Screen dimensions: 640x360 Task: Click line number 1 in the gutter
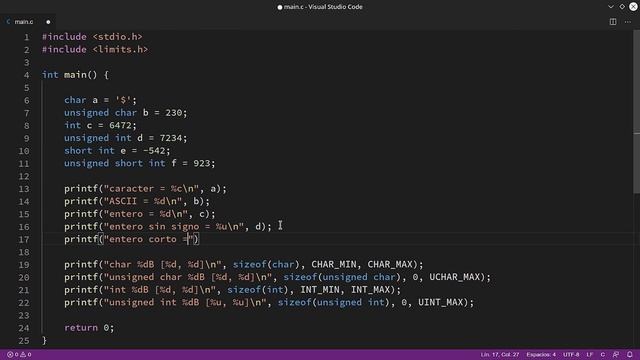tap(27, 37)
